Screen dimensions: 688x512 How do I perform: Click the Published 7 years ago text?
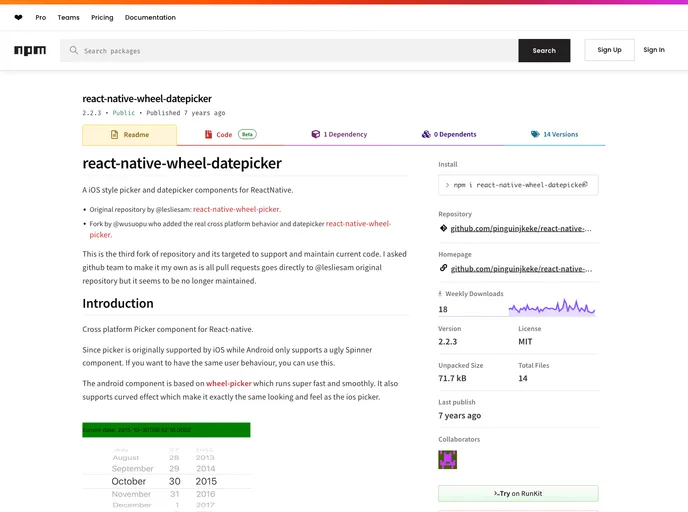click(x=186, y=113)
